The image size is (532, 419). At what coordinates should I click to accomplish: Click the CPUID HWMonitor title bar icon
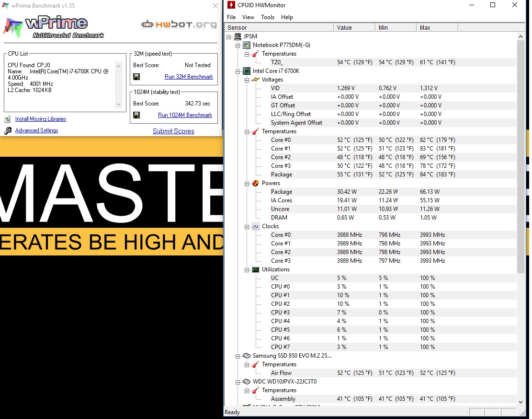pos(231,5)
